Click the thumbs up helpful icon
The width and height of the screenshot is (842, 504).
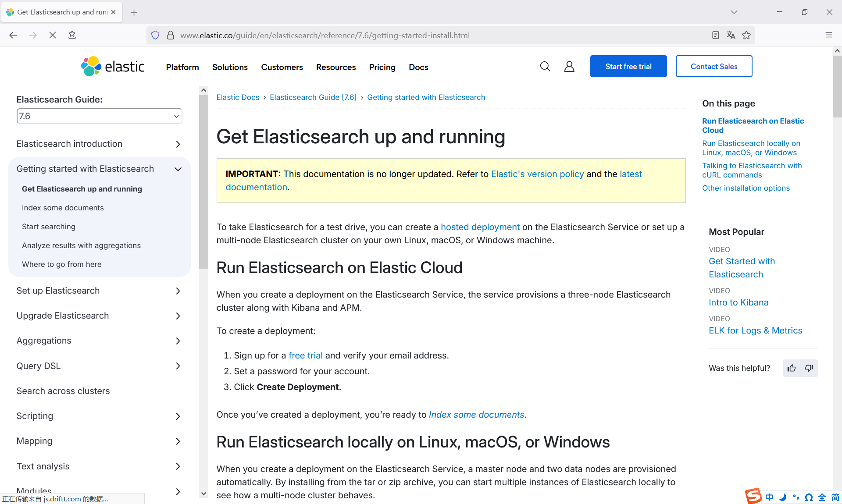pyautogui.click(x=792, y=368)
